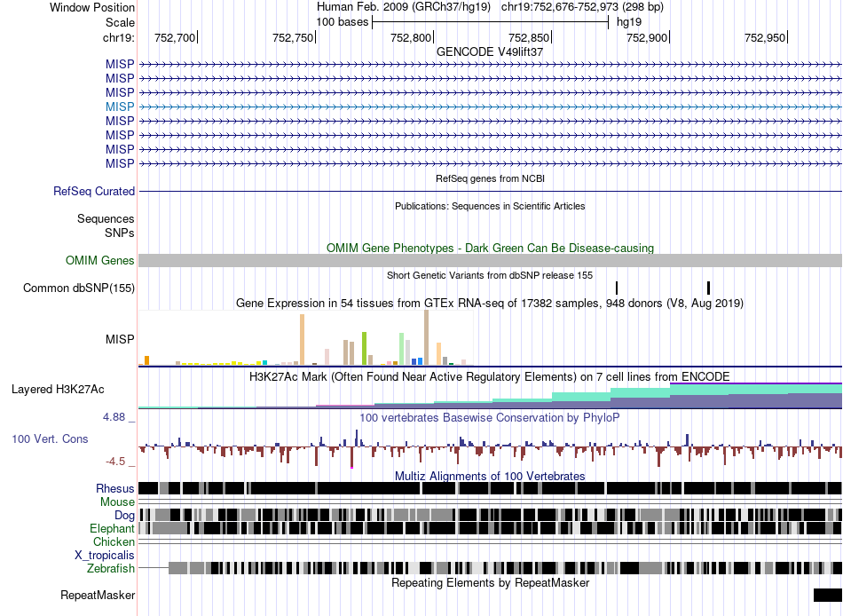Click the OMIM Genes track label
The height and width of the screenshot is (616, 843).
point(99,260)
